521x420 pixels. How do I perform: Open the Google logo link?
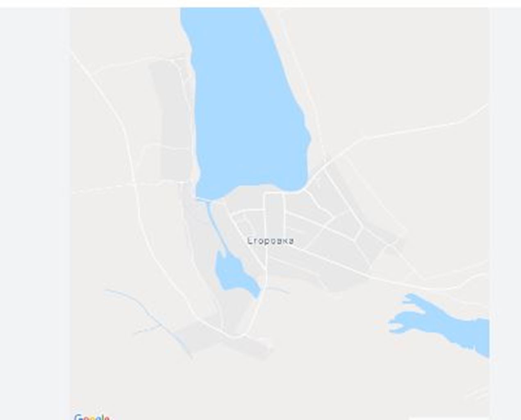tap(92, 417)
